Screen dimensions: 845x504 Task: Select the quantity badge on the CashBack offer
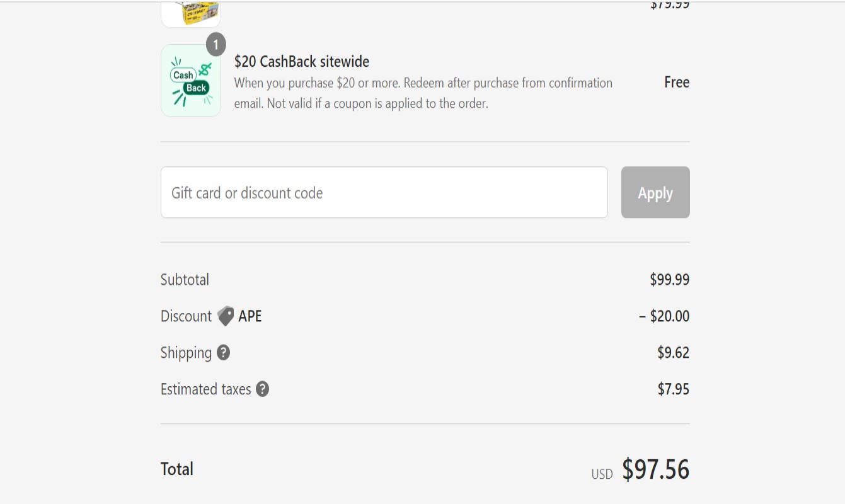[217, 44]
